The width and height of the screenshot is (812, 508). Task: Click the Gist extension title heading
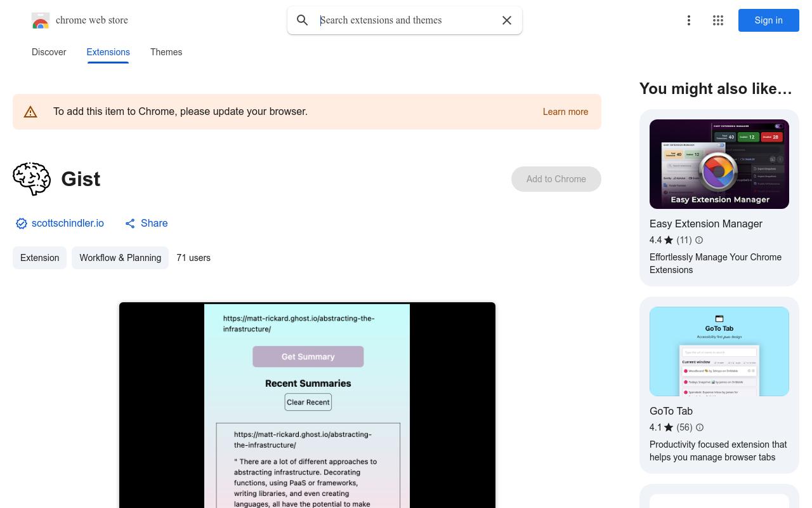[x=81, y=179]
